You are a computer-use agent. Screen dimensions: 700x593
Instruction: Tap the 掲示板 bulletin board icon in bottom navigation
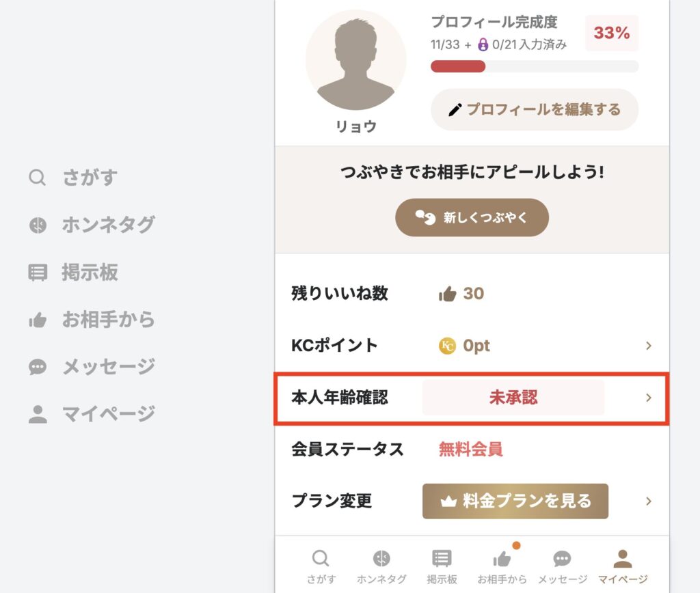click(441, 557)
